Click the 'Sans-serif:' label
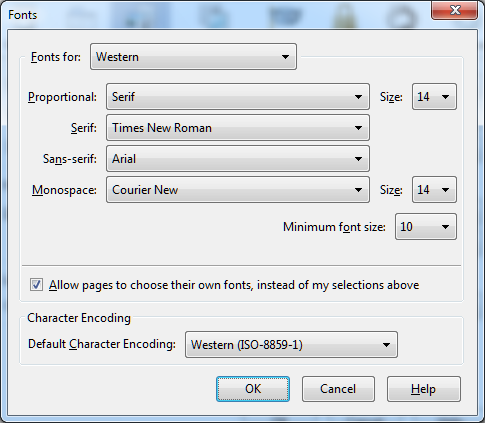485x423 pixels. click(70, 159)
